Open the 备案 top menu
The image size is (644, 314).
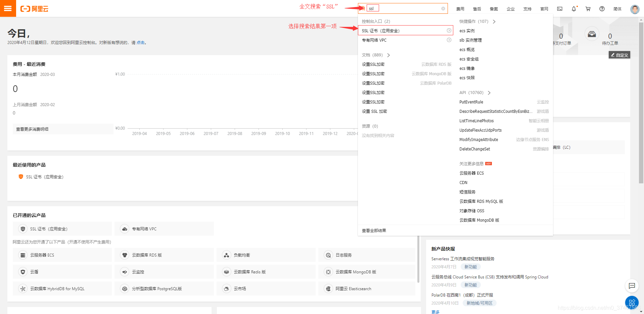click(494, 9)
